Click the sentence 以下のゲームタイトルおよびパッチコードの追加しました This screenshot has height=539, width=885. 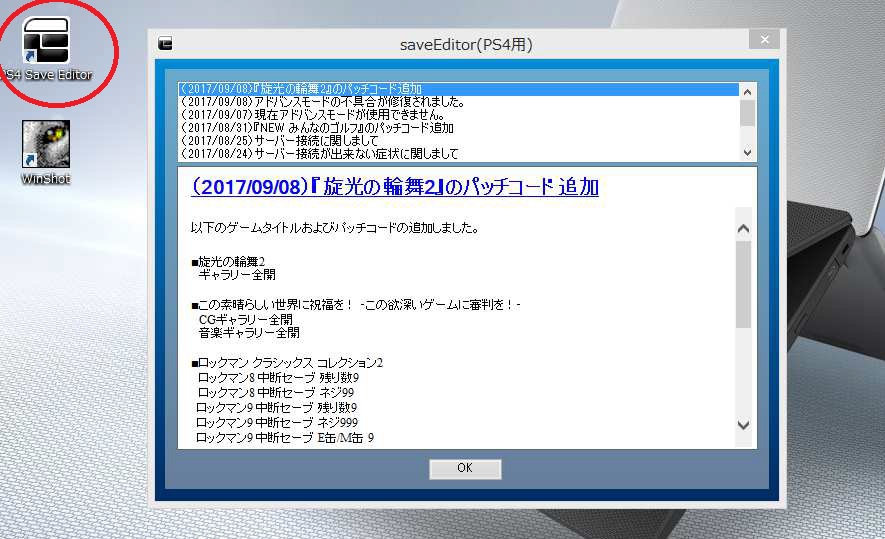click(x=335, y=228)
